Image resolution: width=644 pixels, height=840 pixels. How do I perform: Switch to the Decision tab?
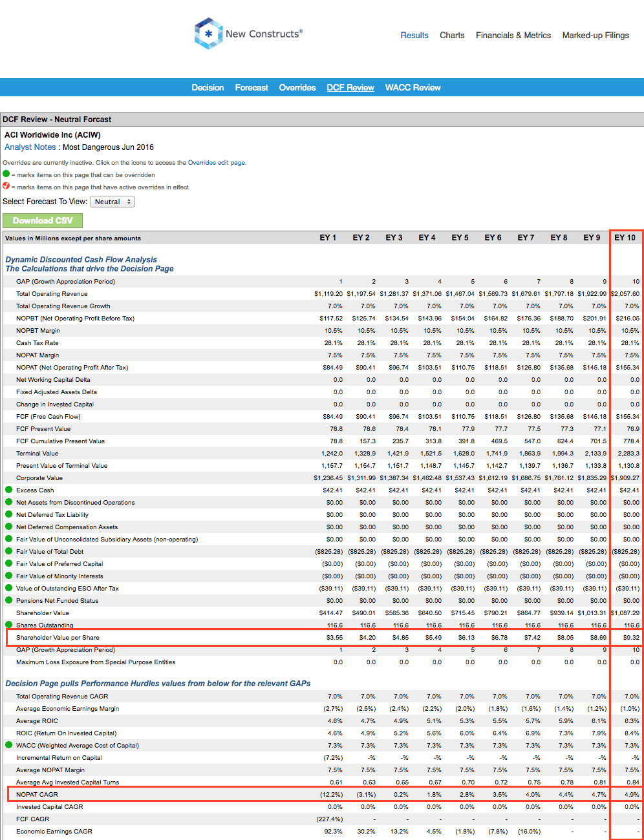point(208,88)
